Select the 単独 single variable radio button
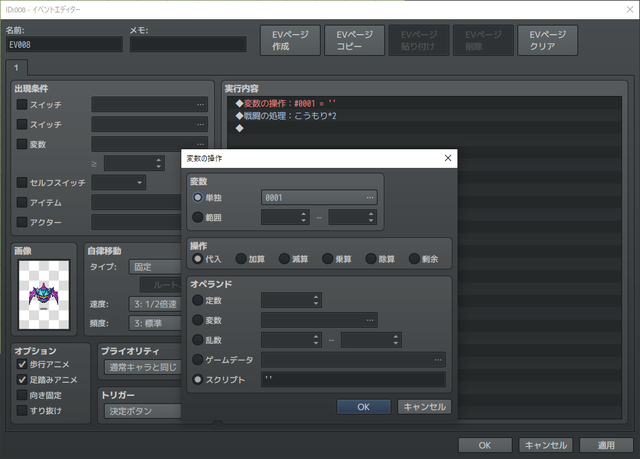Screen dimensions: 640x459 click(198, 197)
